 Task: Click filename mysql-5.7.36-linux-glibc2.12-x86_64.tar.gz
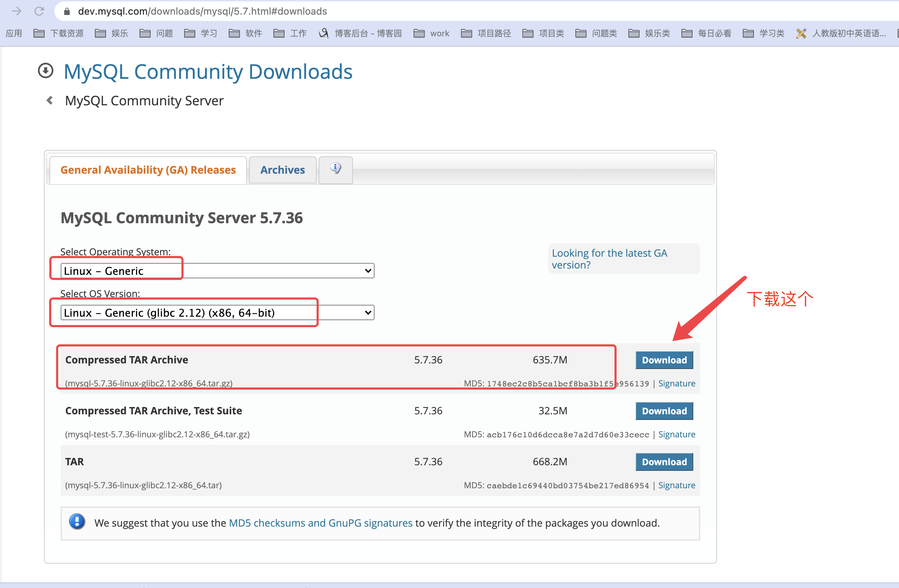149,383
